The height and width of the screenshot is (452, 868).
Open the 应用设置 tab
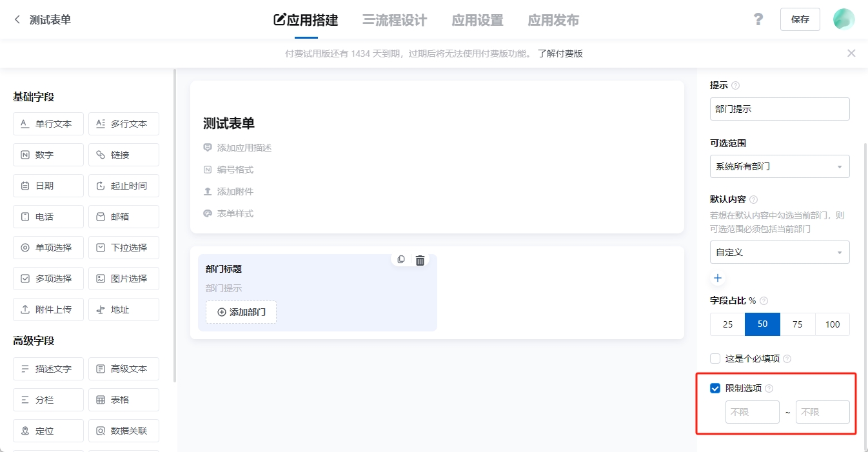coord(477,20)
